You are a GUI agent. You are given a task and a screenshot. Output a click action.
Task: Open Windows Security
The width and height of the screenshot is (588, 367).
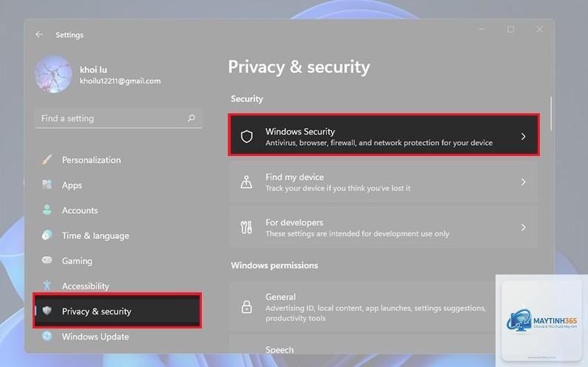[384, 135]
